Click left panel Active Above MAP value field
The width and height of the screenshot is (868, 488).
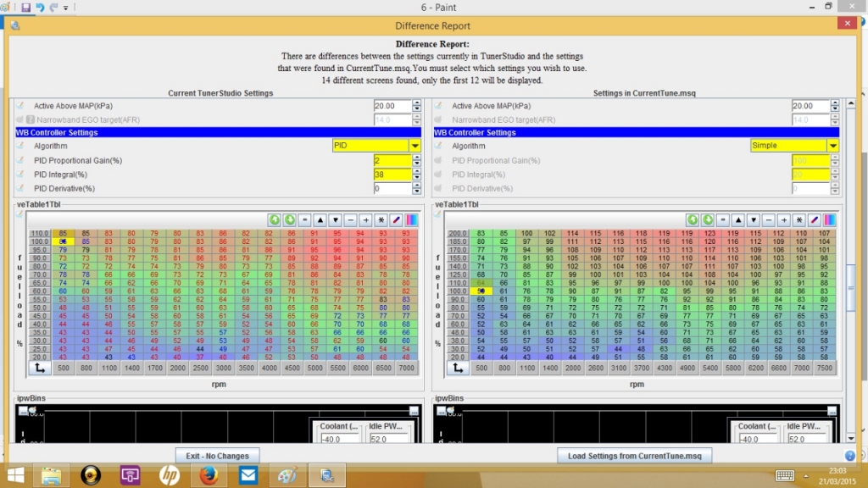point(392,106)
